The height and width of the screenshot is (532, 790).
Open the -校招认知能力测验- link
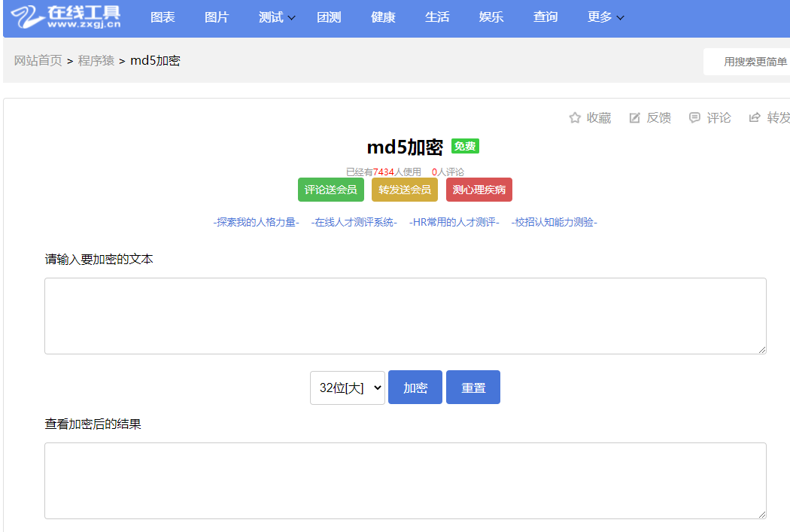555,222
